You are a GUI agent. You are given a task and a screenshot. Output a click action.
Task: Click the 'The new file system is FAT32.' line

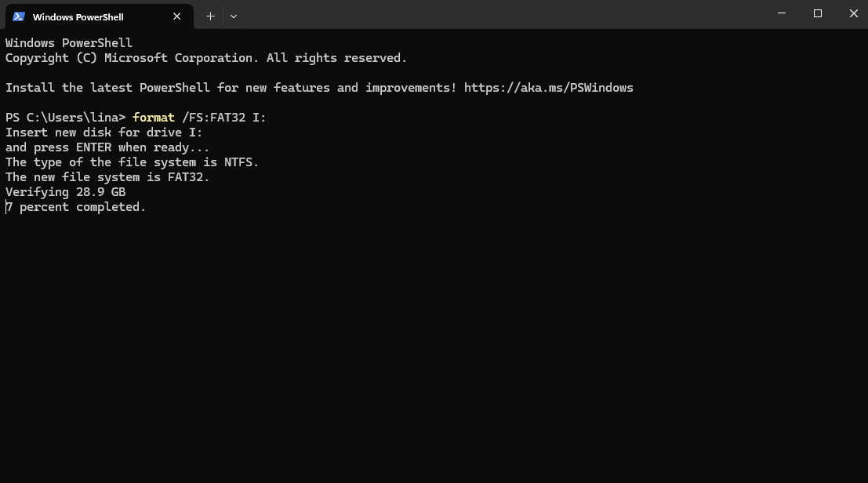(107, 177)
